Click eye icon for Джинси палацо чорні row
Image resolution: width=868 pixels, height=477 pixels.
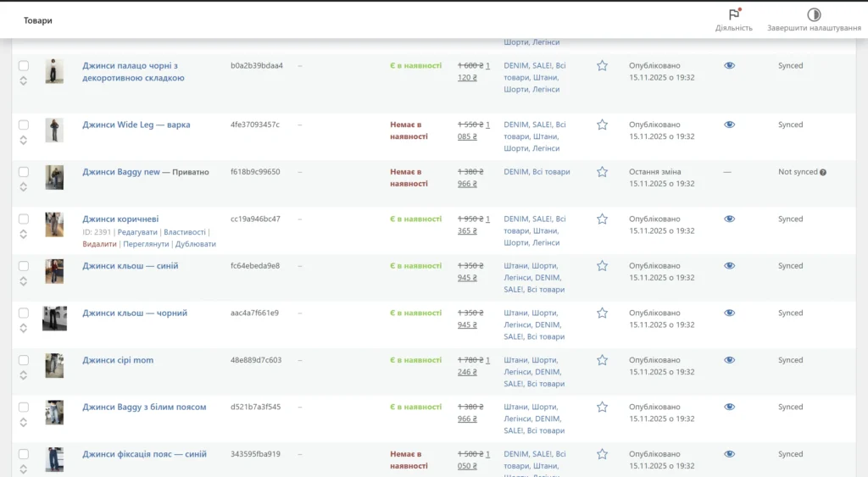729,65
